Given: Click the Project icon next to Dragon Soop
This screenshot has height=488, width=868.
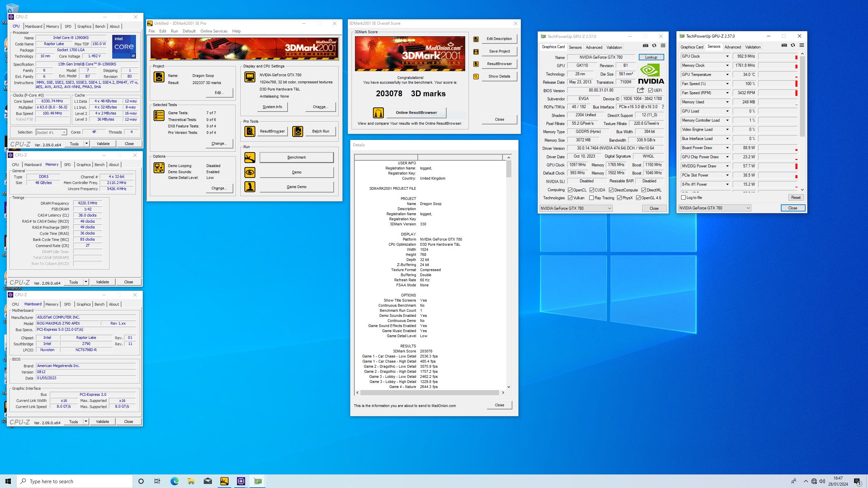Looking at the screenshot, I should coord(159,77).
